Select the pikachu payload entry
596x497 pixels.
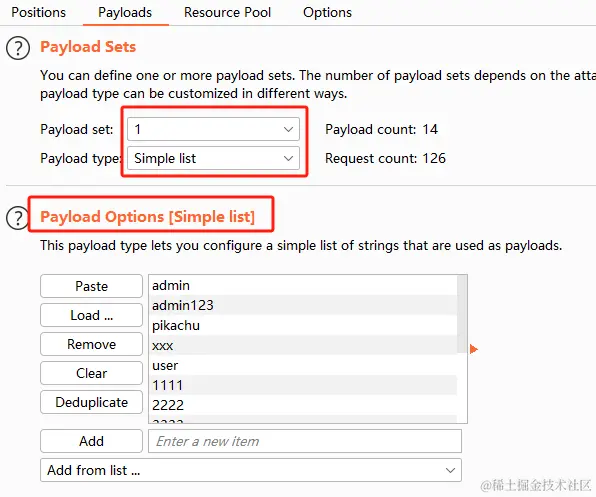tap(303, 325)
